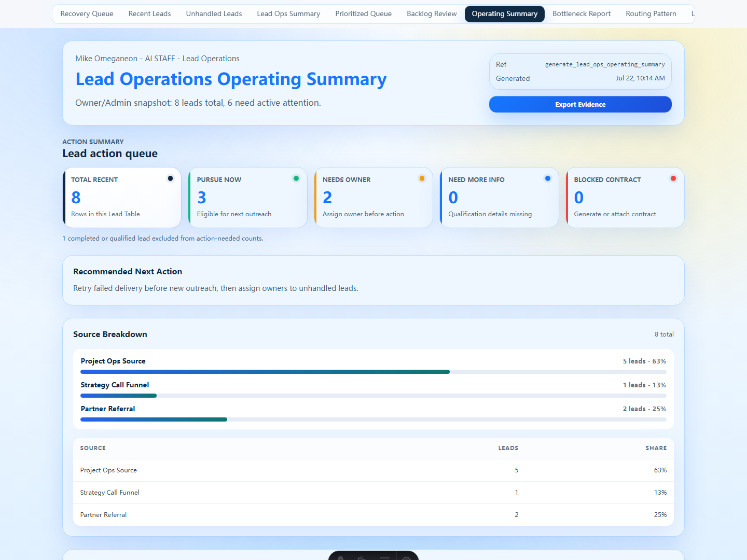Screen dimensions: 747x560
Task: Select the Partner Referral table row
Action: pos(374,515)
